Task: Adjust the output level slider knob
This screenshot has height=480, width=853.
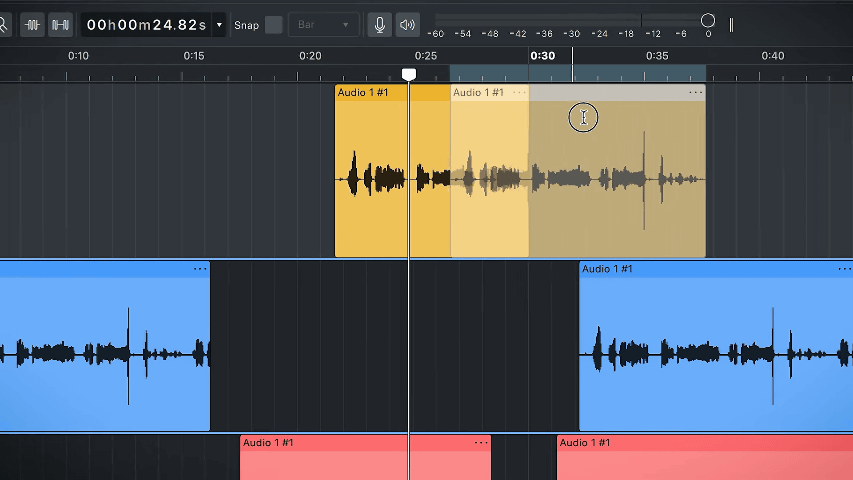Action: point(708,21)
